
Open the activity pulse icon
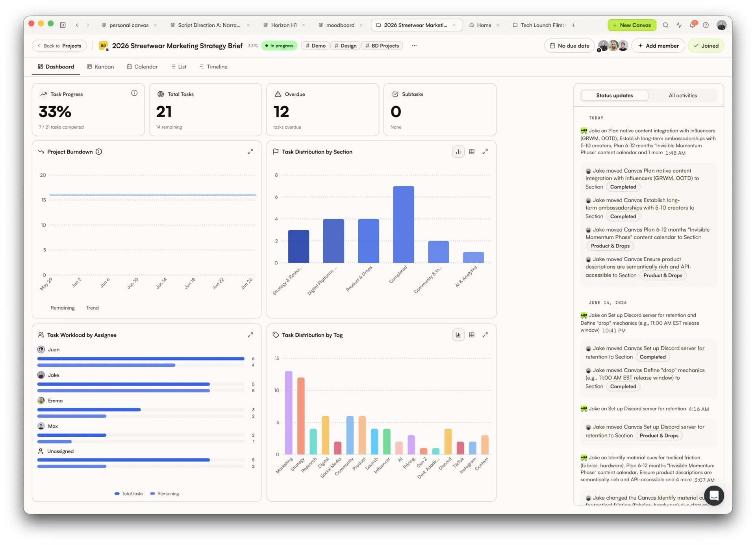[679, 25]
